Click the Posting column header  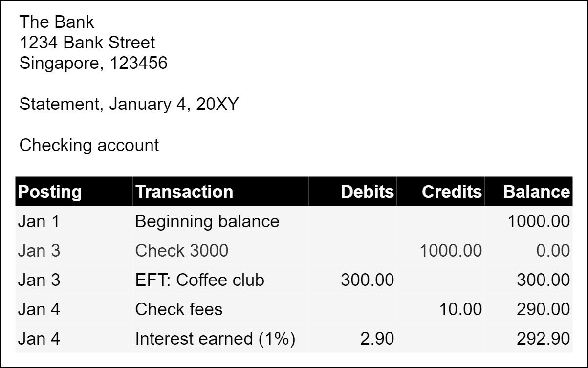50,192
